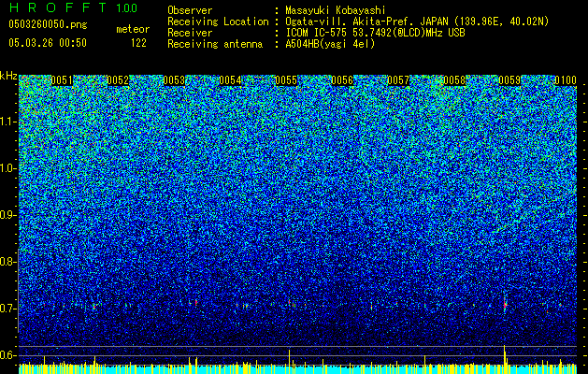The width and height of the screenshot is (588, 374).
Task: Click the 0055 time marker
Action: point(286,80)
